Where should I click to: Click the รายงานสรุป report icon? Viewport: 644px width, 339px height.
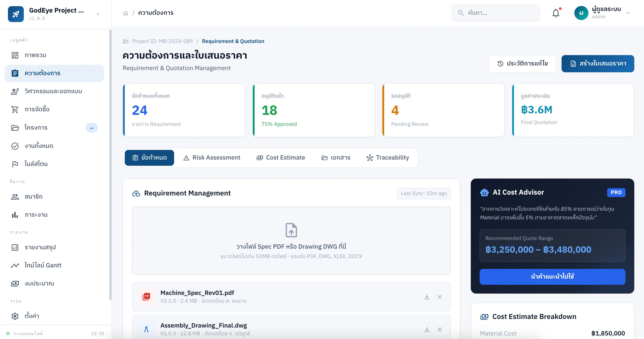15,247
